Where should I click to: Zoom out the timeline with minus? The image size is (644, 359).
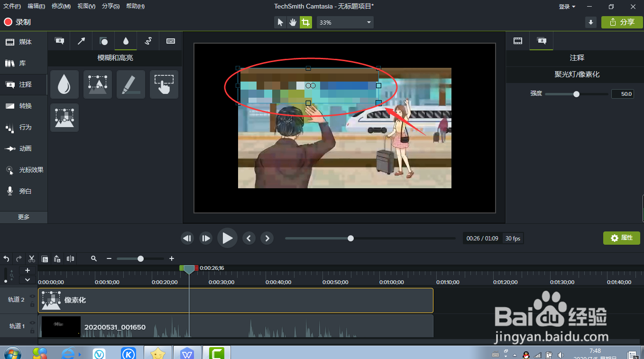click(109, 258)
